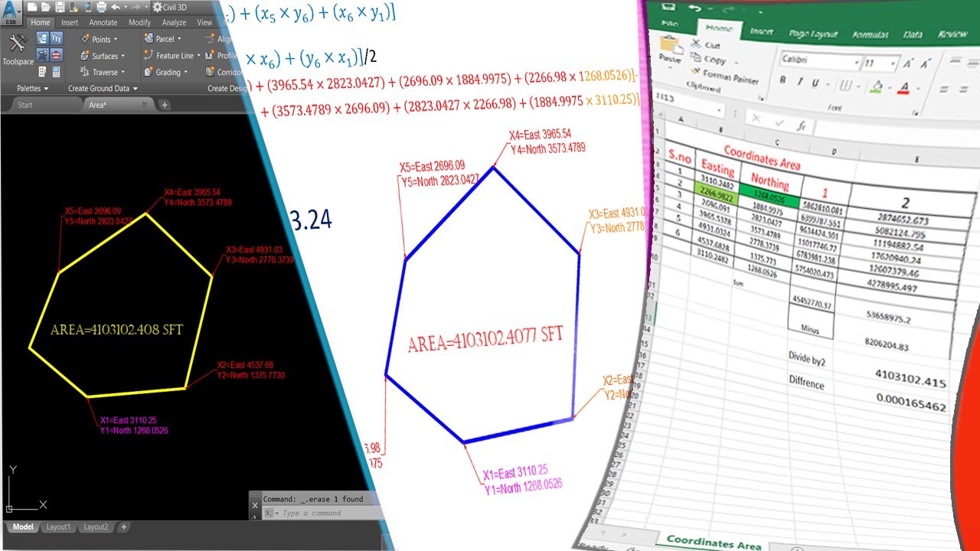Toggle Underline formatting in Excel

point(815,83)
